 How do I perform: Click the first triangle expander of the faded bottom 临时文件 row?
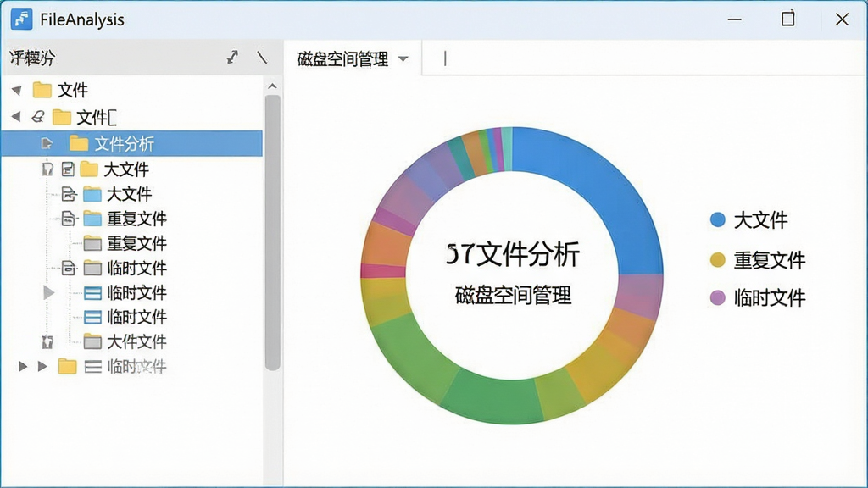(x=23, y=366)
